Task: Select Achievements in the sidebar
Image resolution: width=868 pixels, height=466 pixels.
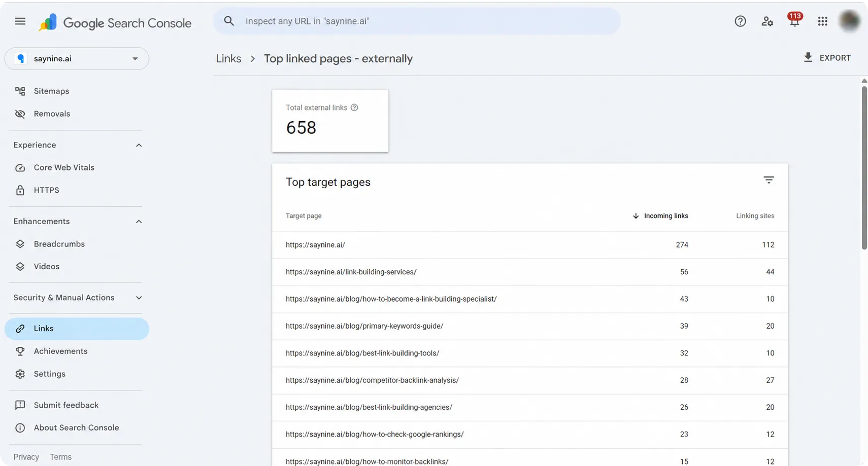Action: 77,351
